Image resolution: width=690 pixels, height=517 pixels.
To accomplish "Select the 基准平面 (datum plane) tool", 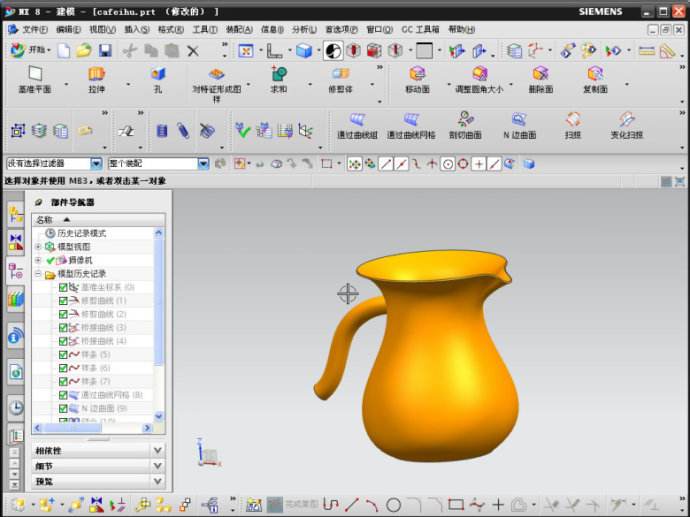I will [x=35, y=79].
